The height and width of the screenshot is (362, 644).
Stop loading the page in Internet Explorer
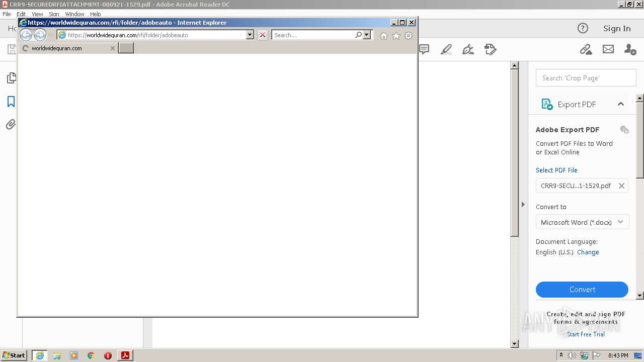[x=262, y=35]
